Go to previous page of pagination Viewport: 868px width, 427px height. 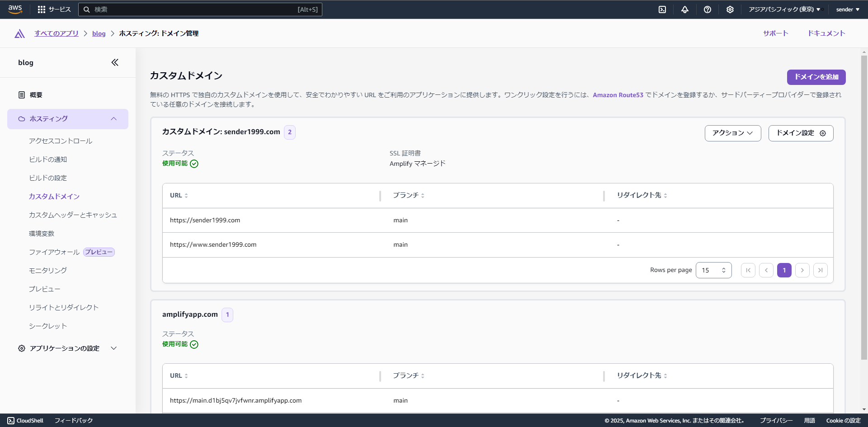(x=766, y=270)
